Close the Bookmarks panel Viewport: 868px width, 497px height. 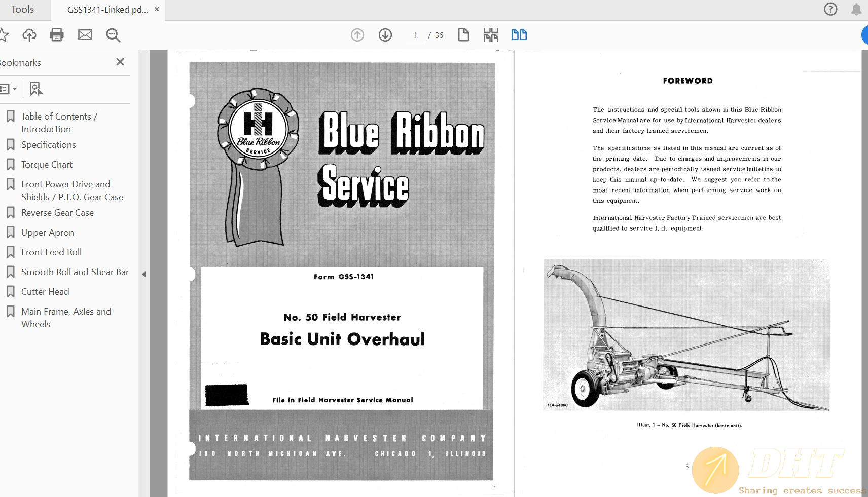coord(120,62)
